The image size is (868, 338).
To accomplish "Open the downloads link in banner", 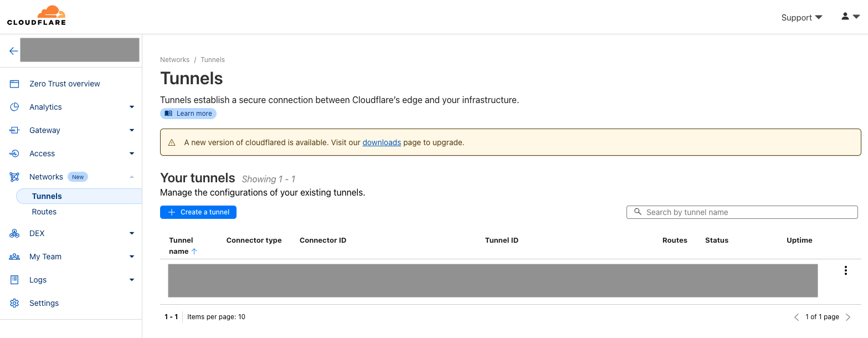I will (x=382, y=142).
